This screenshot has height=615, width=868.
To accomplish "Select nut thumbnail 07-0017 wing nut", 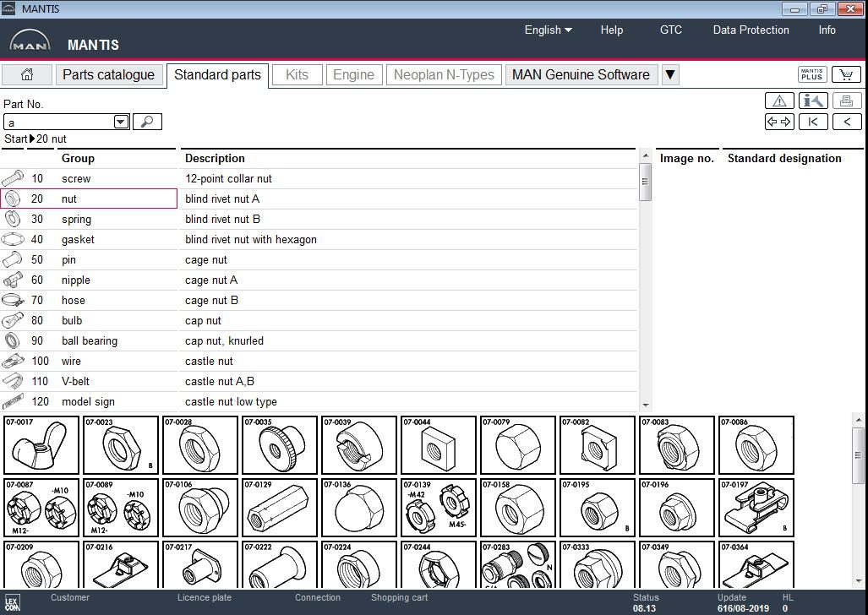I will (41, 444).
